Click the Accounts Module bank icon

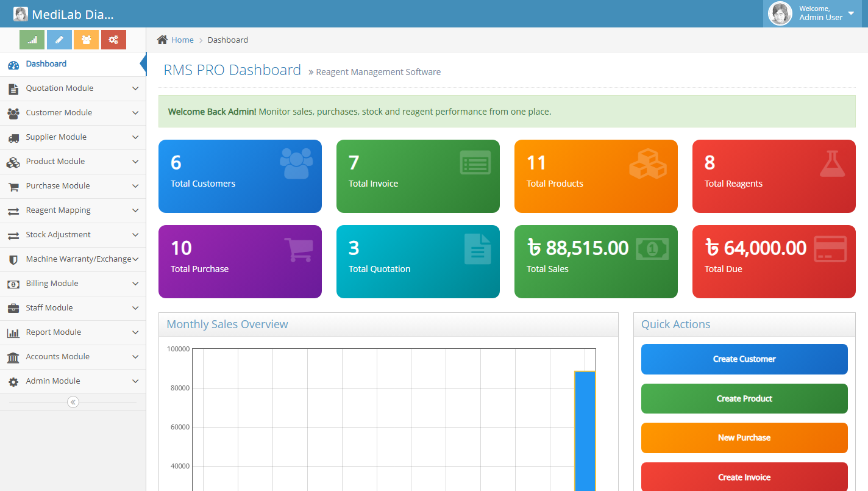[13, 357]
